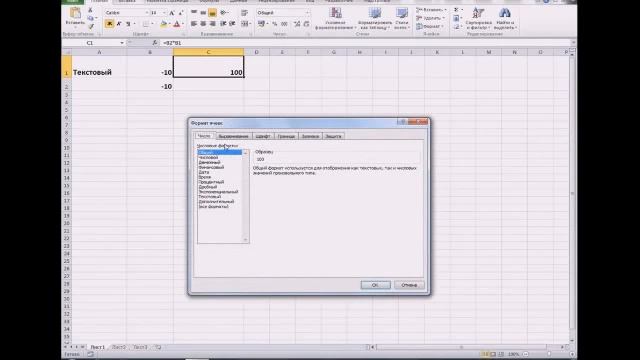The image size is (640, 360).
Task: Click the insert function fx icon
Action: 154,43
